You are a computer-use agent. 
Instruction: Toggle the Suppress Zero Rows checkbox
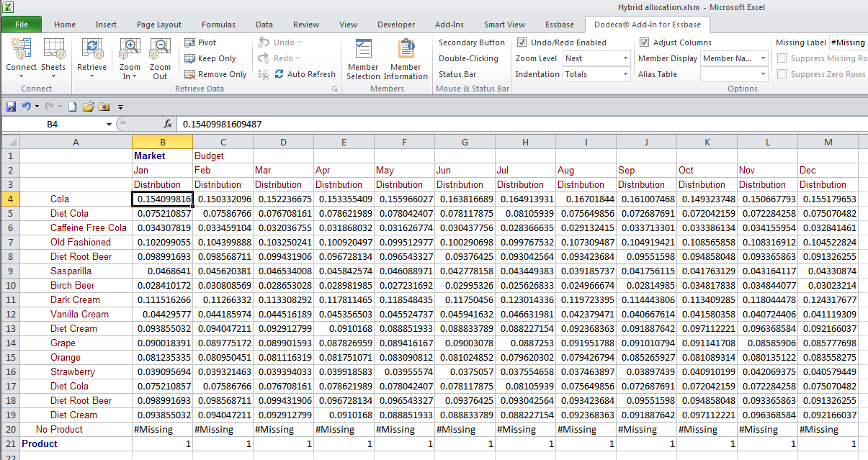click(x=782, y=74)
